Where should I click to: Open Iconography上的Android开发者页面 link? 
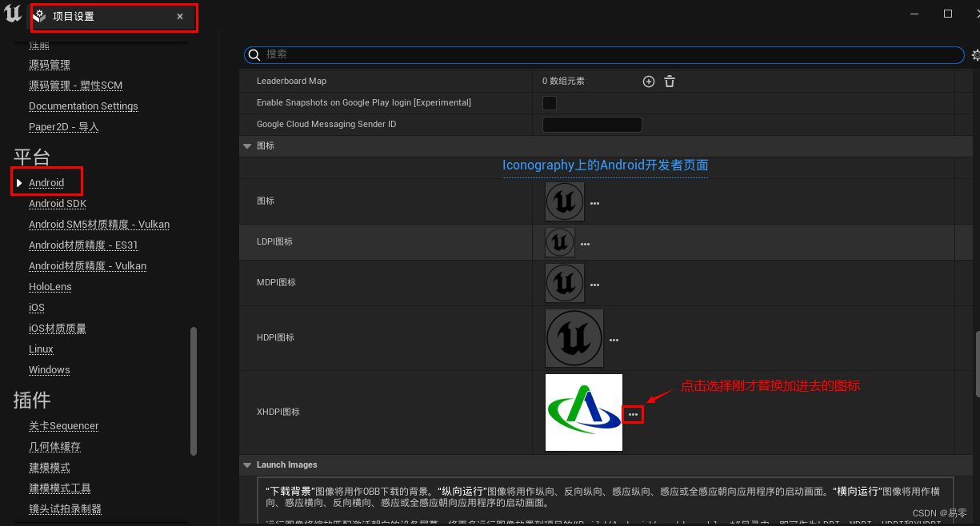point(605,165)
